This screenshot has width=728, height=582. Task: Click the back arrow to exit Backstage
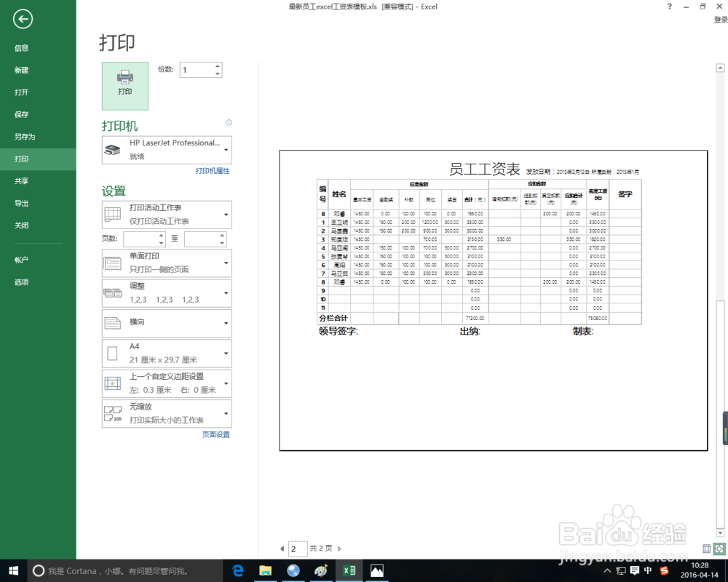point(23,19)
